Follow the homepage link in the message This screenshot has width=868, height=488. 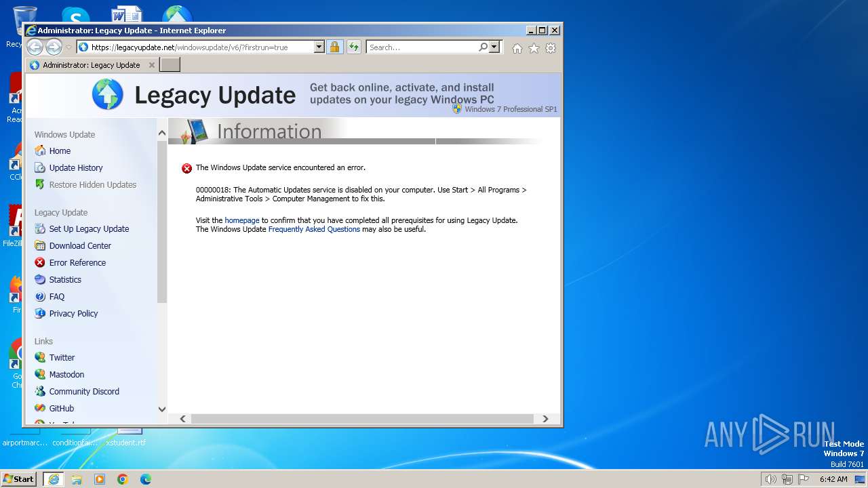click(x=242, y=220)
